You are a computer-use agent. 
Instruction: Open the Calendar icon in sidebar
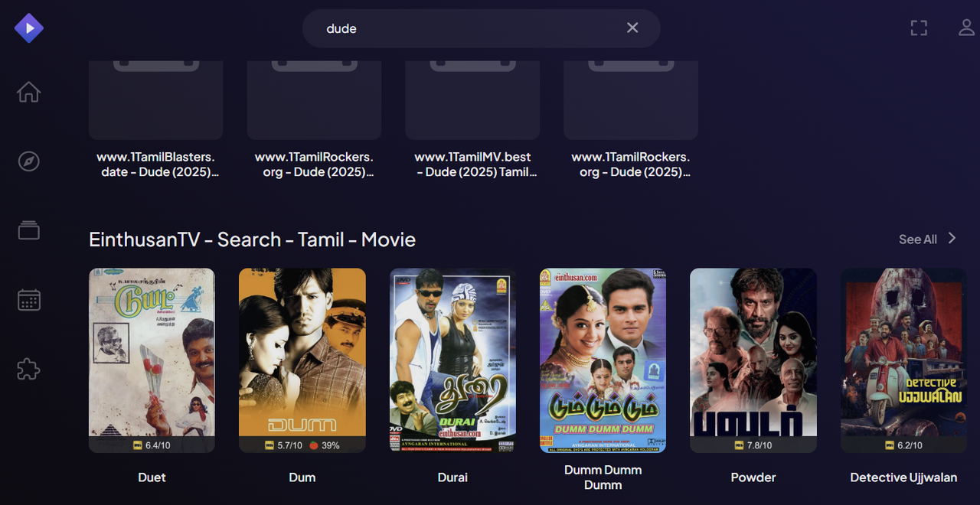(x=28, y=299)
